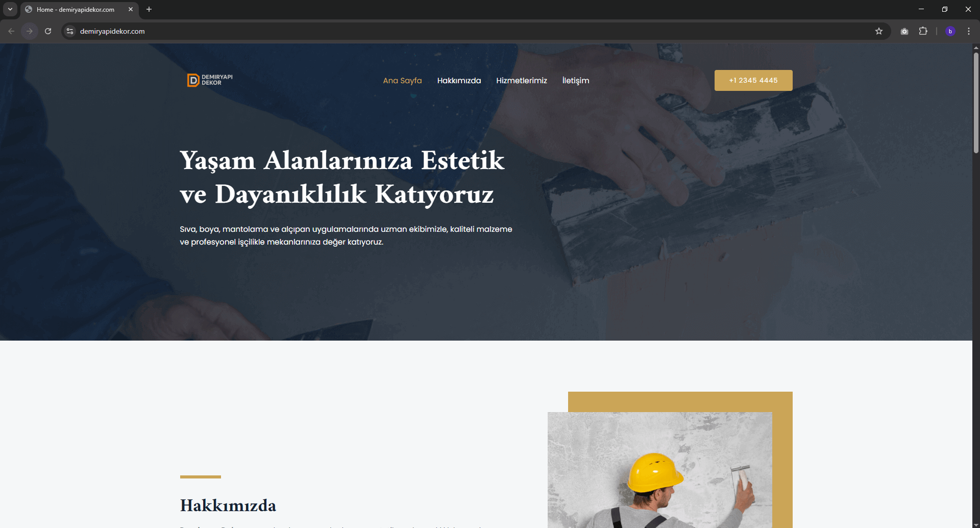This screenshot has height=528, width=980.
Task: Select Ana Sayfa in the navigation
Action: point(402,80)
